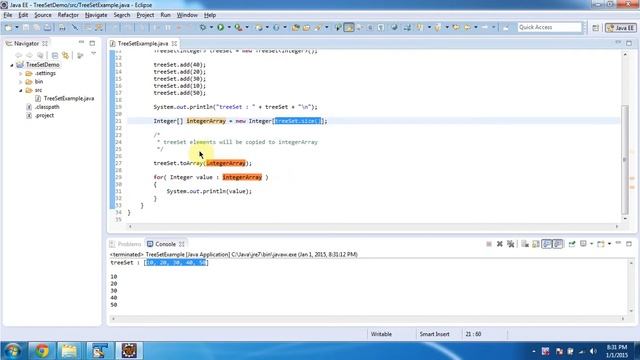Open the Edit menu
This screenshot has height=360, width=640.
(x=23, y=15)
